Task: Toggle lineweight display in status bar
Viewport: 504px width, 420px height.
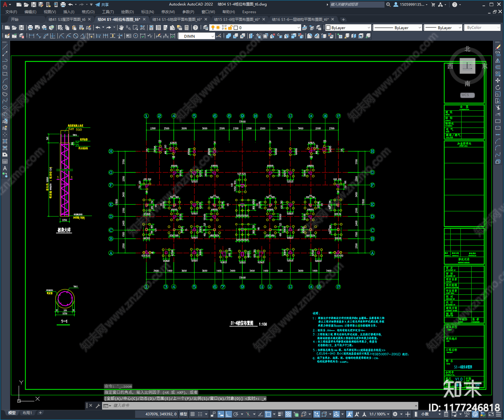Action: [280, 414]
